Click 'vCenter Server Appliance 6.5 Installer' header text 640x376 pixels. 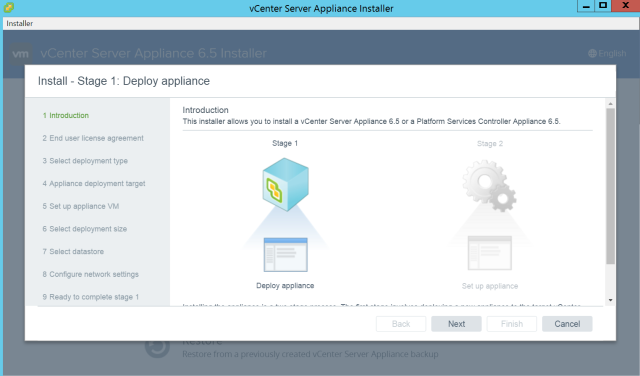point(153,53)
